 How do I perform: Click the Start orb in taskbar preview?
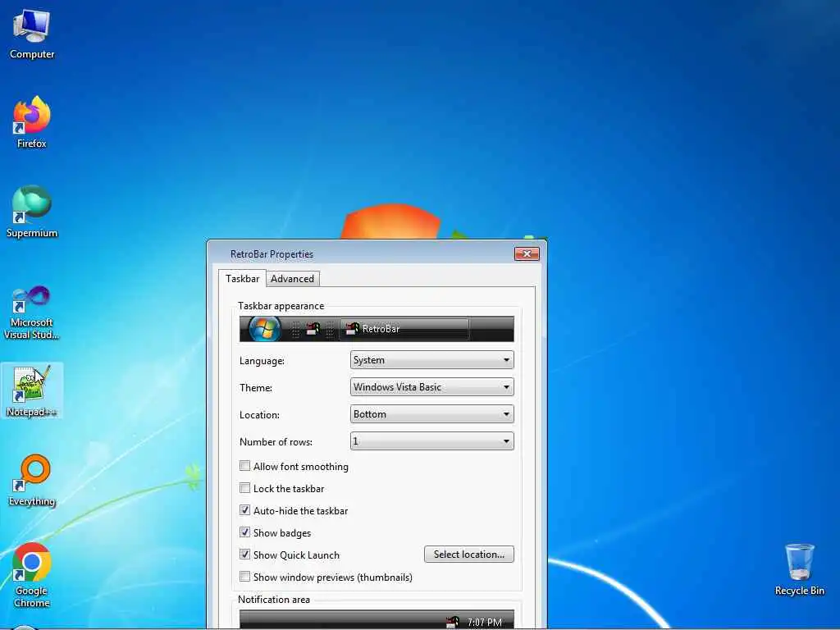(265, 328)
